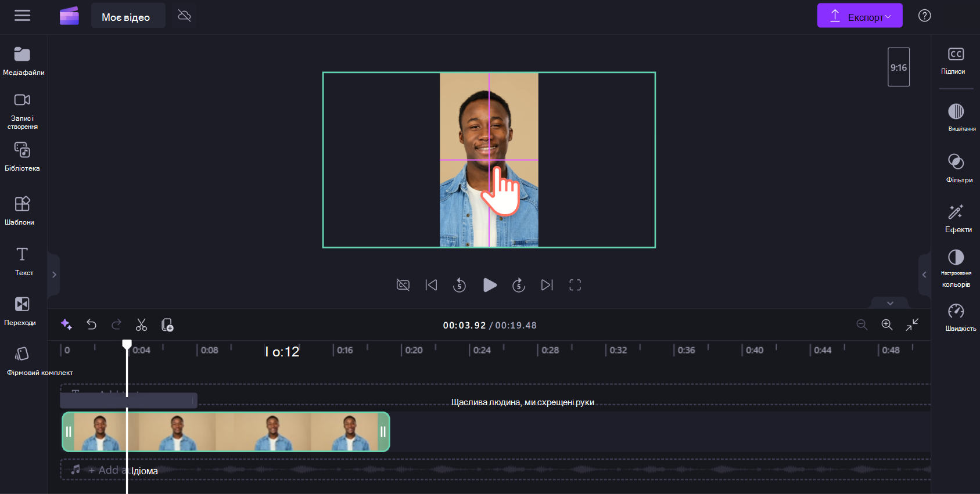Click the playhead marker on timeline
Viewport: 980px width, 494px height.
click(x=127, y=344)
